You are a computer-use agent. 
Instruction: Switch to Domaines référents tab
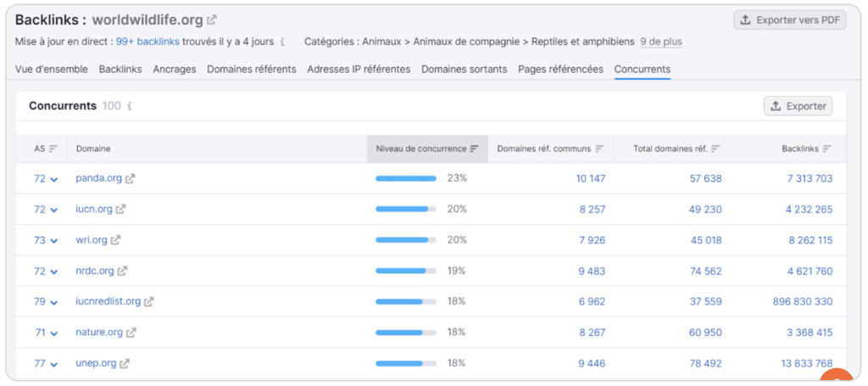(251, 70)
